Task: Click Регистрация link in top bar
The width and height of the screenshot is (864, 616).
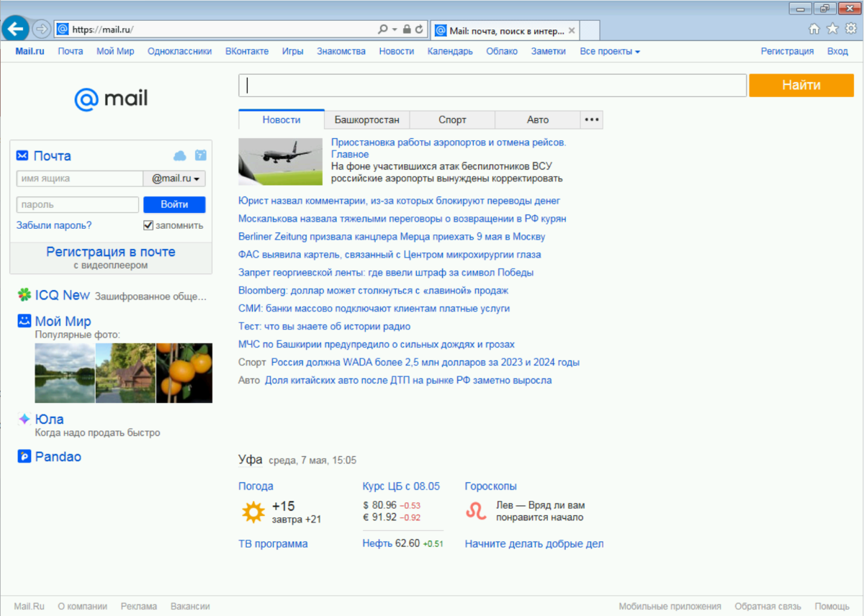Action: coord(788,51)
